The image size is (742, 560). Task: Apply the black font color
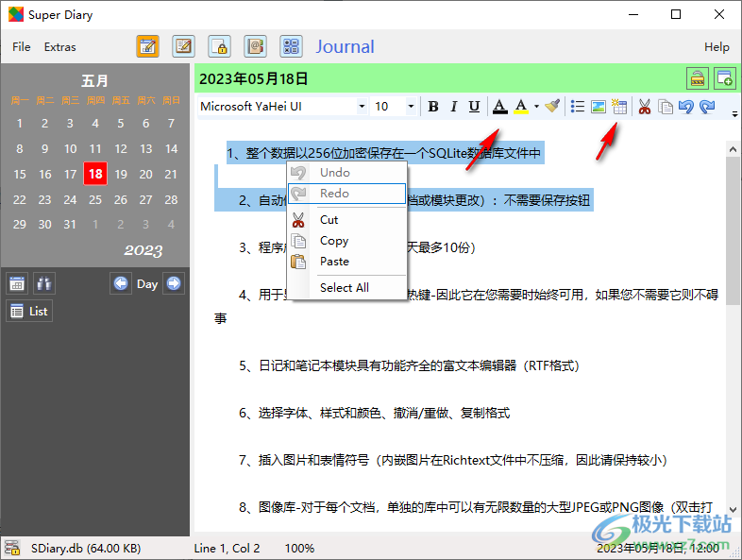pos(499,107)
